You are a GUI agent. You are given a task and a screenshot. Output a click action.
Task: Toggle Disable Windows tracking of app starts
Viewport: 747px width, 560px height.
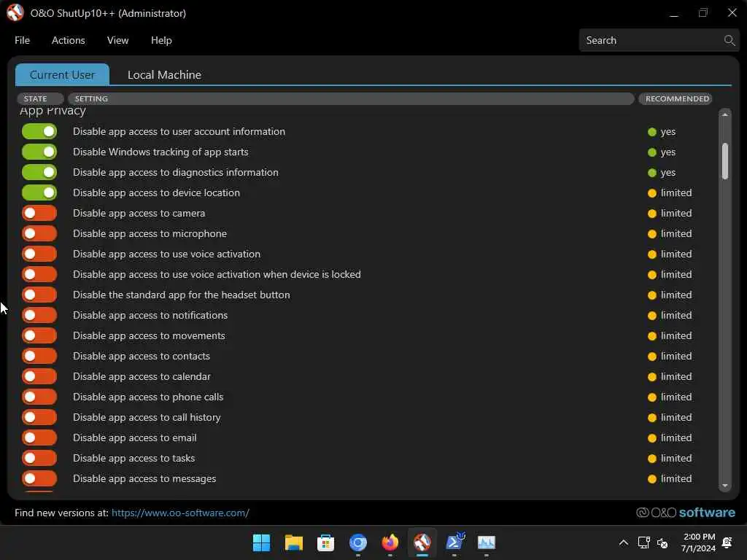[39, 152]
